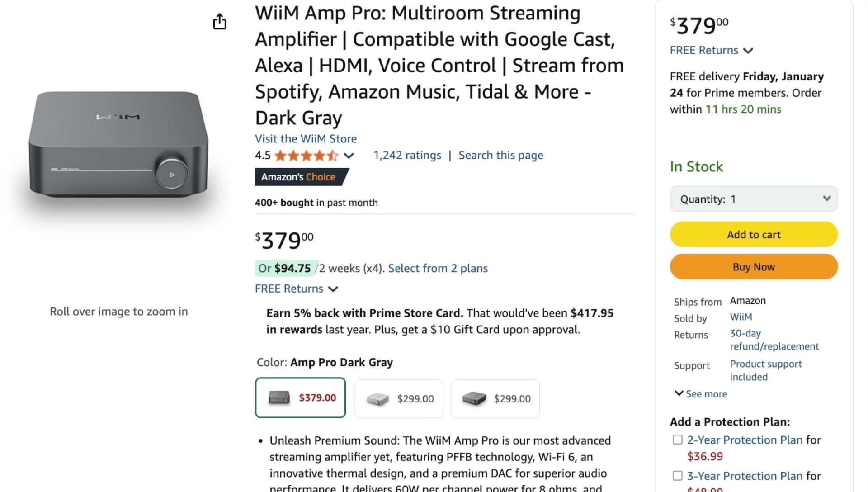Click Add to cart
The width and height of the screenshot is (868, 492).
click(753, 234)
